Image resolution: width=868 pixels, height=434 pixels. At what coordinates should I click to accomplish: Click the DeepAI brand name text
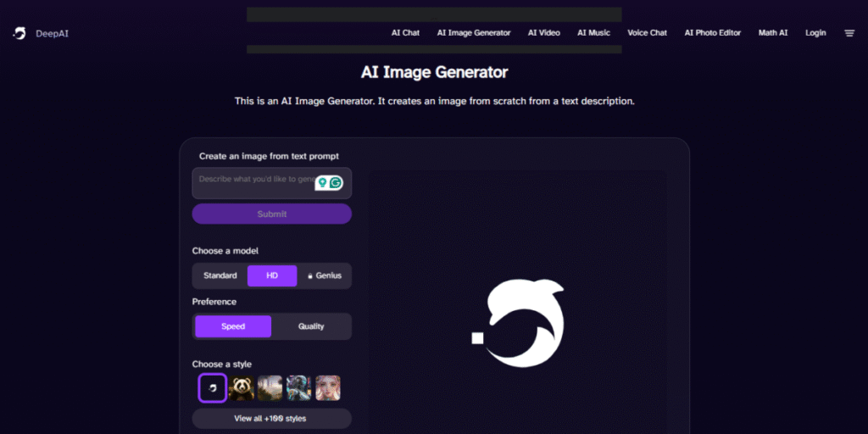coord(52,34)
